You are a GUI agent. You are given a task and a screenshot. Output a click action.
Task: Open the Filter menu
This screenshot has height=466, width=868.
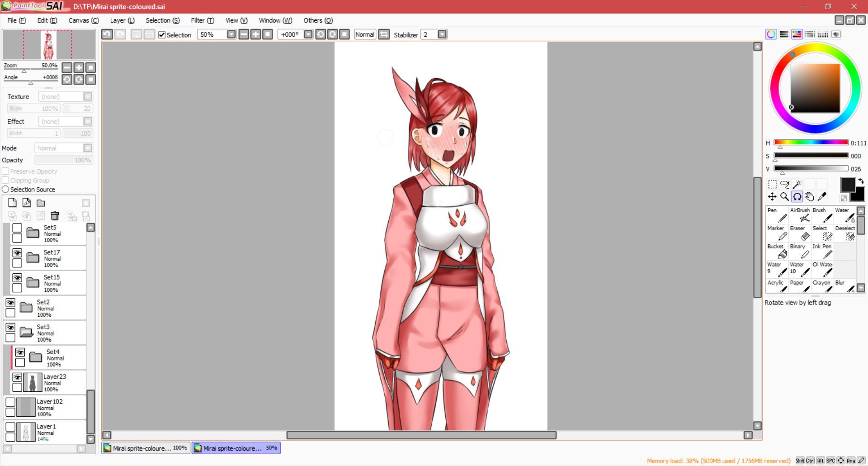202,20
